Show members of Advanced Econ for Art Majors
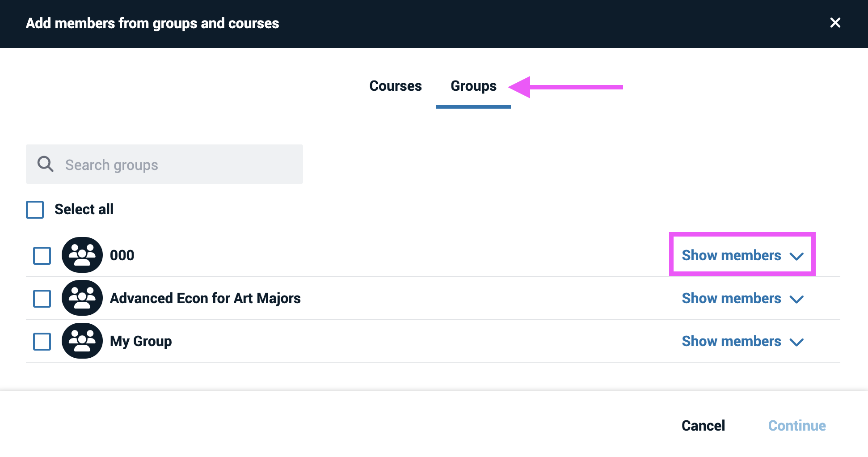 pyautogui.click(x=742, y=298)
